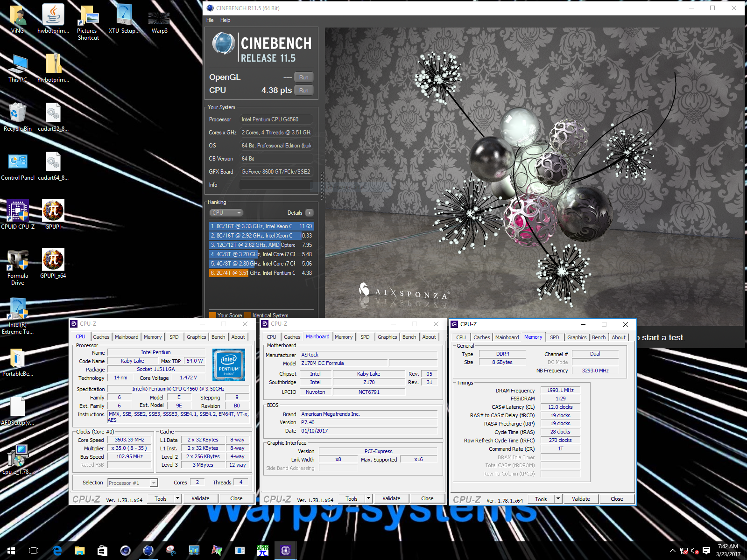The width and height of the screenshot is (747, 560).
Task: Switch to Bench tab in left CPU-Z window
Action: 218,337
